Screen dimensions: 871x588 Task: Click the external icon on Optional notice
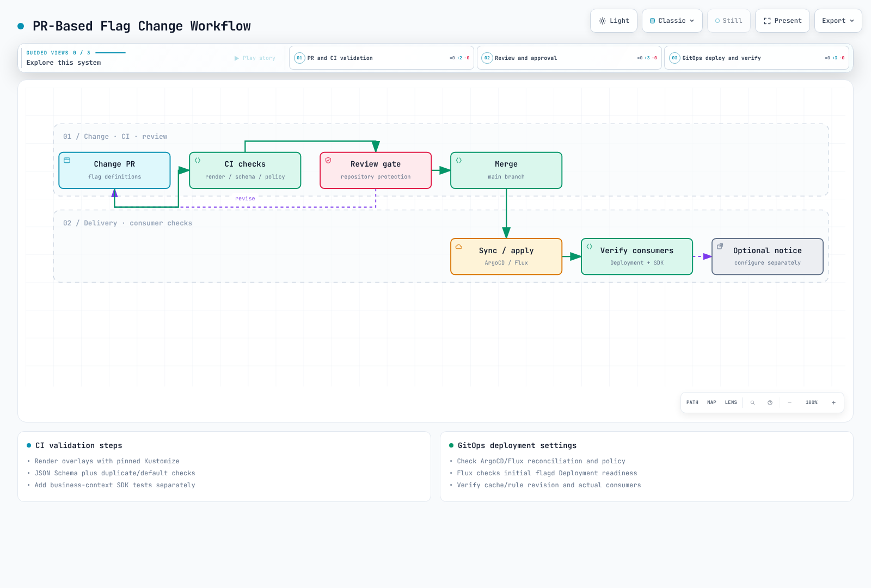[720, 247]
